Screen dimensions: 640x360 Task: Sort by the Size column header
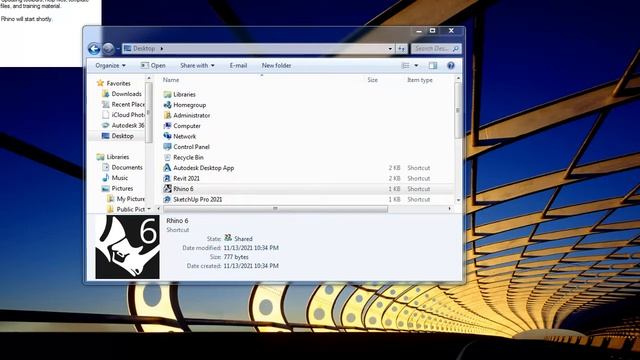(372, 80)
